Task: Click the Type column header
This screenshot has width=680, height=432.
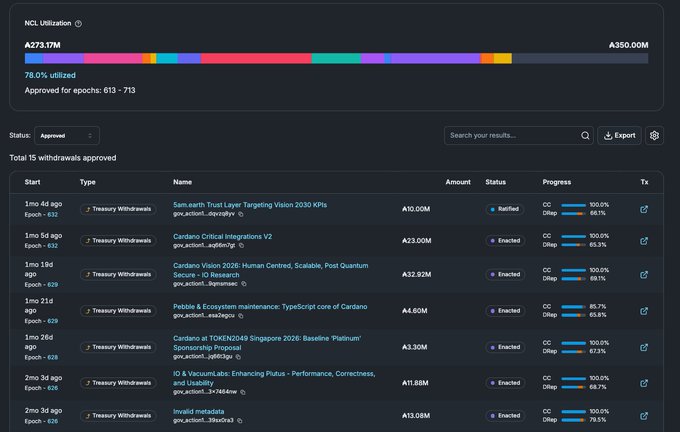Action: coord(88,182)
